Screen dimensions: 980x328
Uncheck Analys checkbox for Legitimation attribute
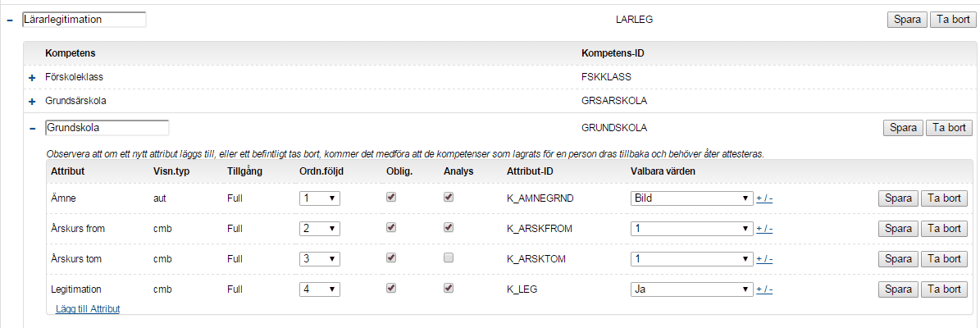[x=449, y=289]
